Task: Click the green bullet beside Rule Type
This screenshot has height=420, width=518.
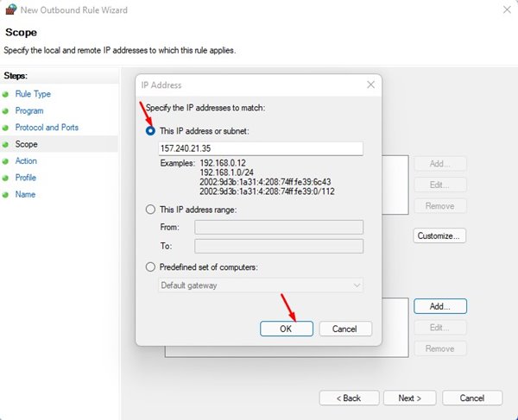Action: pyautogui.click(x=5, y=94)
